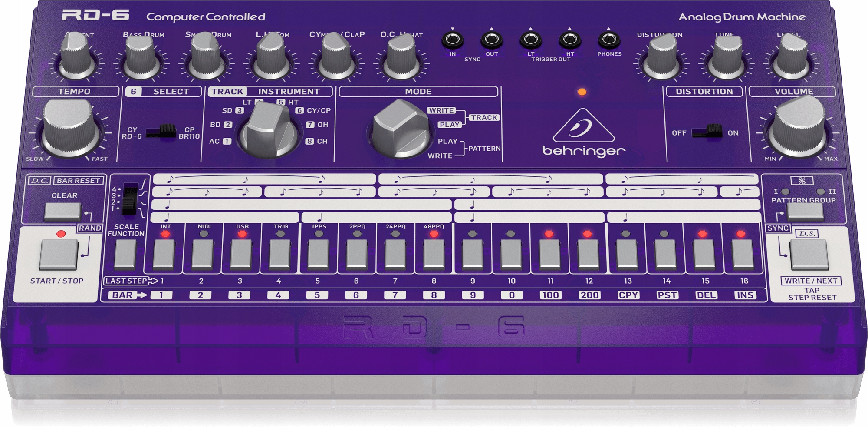Turn the Bass Drum level knob

pos(138,56)
